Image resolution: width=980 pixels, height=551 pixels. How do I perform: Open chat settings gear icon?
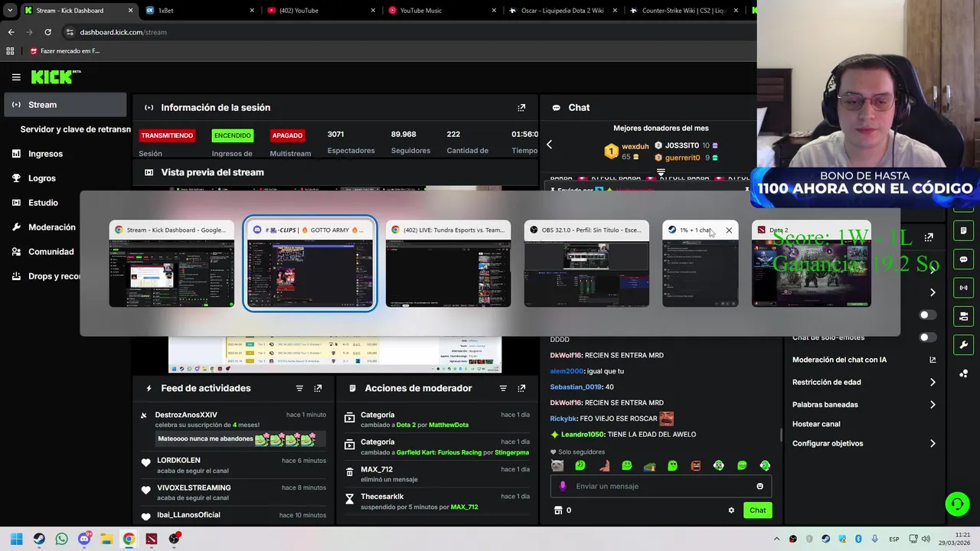(x=731, y=510)
